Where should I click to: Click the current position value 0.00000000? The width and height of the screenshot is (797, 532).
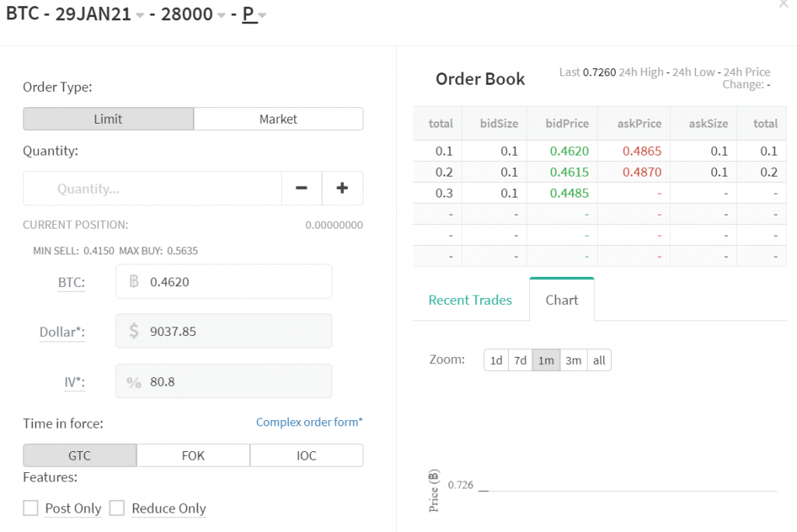334,225
